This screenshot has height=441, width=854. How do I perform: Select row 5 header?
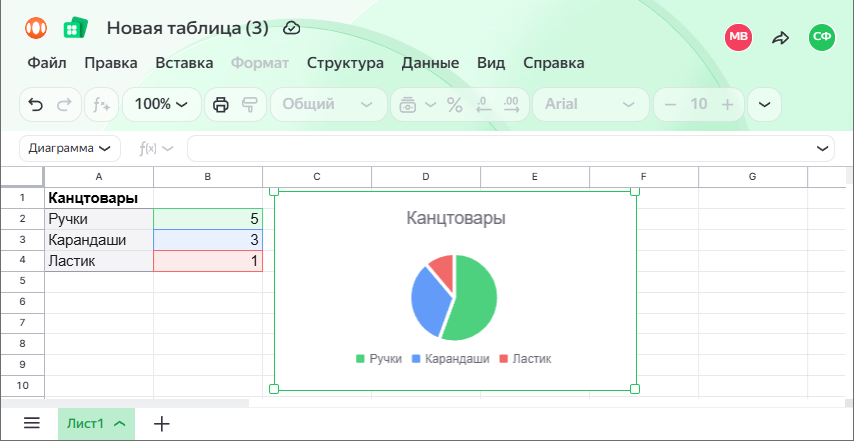click(22, 281)
